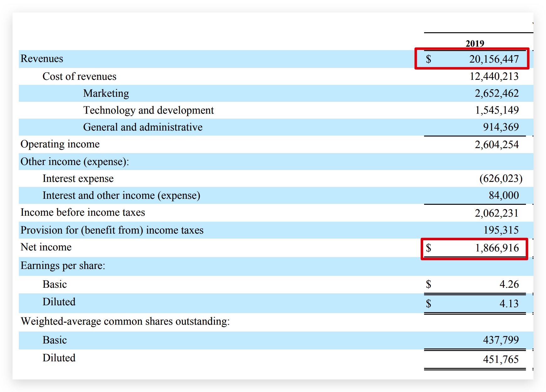
Task: Click the Diluted earnings per share 4.13
Action: pyautogui.click(x=509, y=303)
